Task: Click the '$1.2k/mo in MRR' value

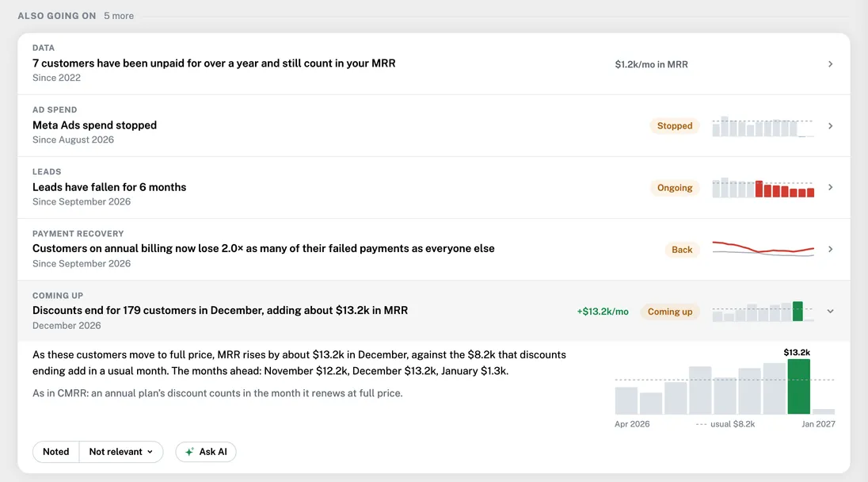Action: (x=652, y=64)
